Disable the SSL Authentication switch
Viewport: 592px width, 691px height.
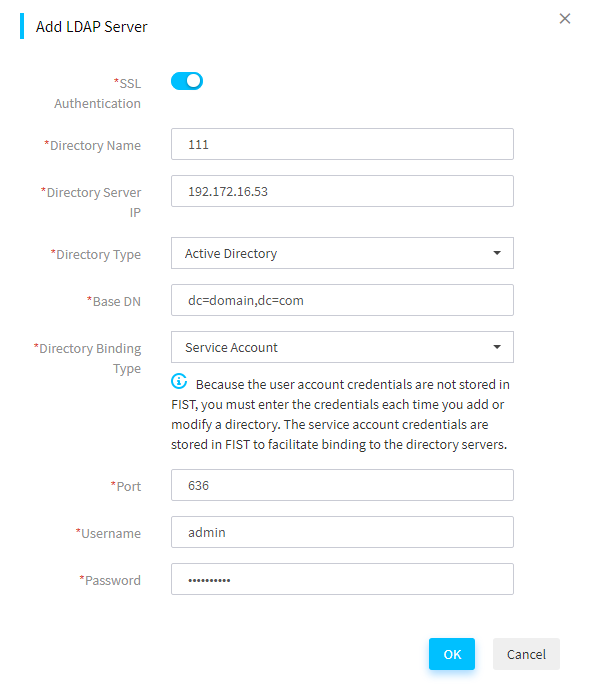coord(187,81)
